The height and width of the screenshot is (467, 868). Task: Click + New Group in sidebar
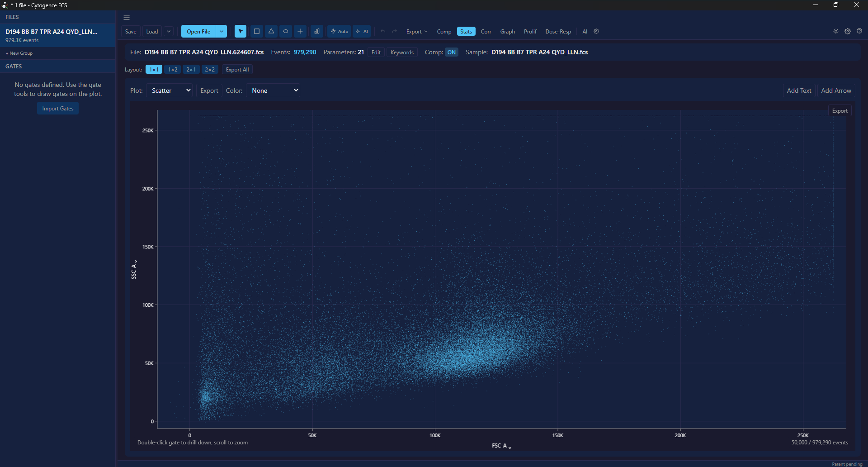pyautogui.click(x=19, y=53)
